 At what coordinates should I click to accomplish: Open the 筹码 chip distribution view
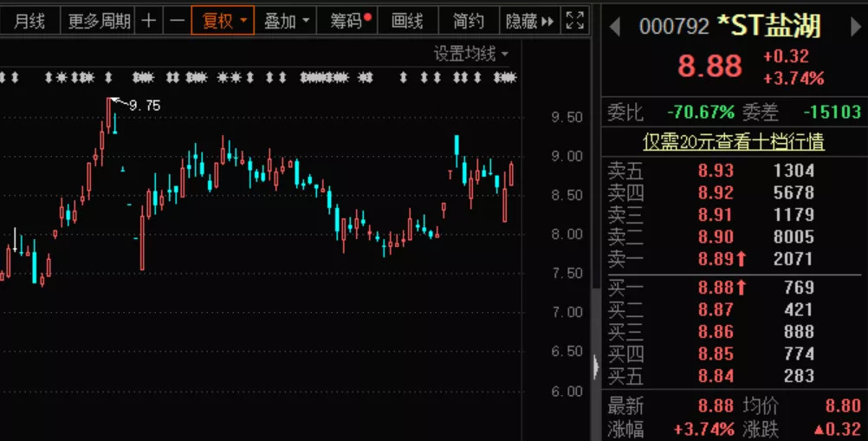click(x=350, y=21)
